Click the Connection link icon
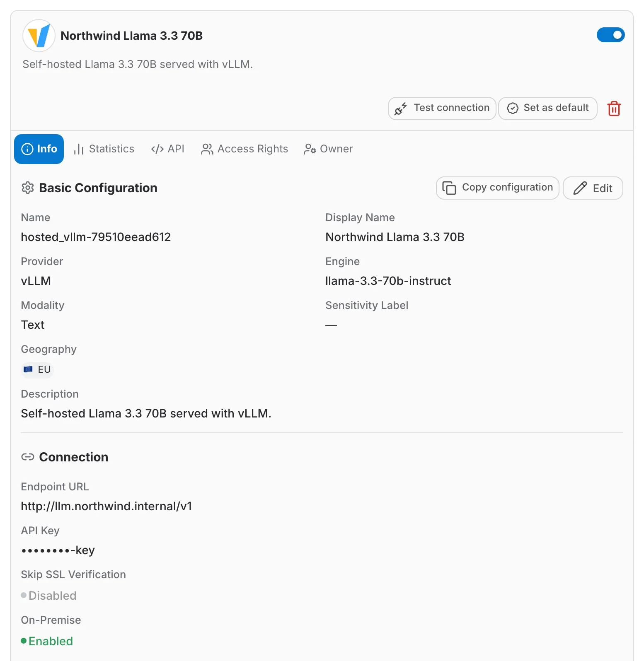This screenshot has width=644, height=661. 28,457
